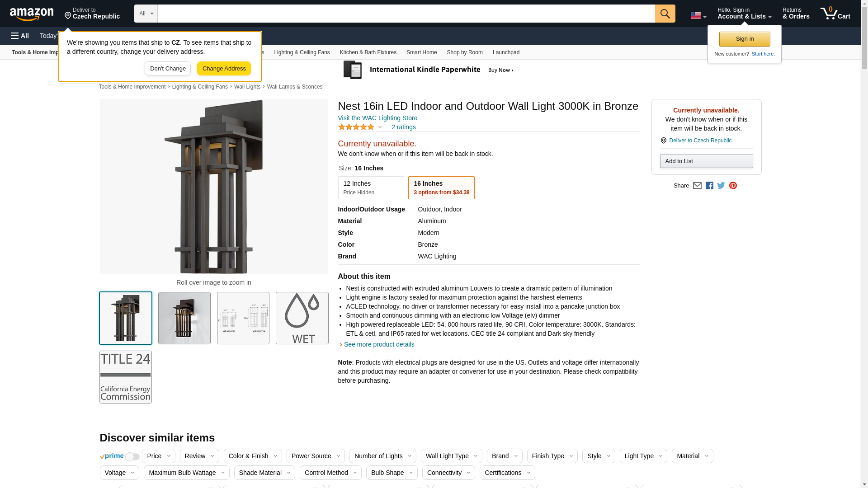Open the All hamburger menu

point(20,36)
